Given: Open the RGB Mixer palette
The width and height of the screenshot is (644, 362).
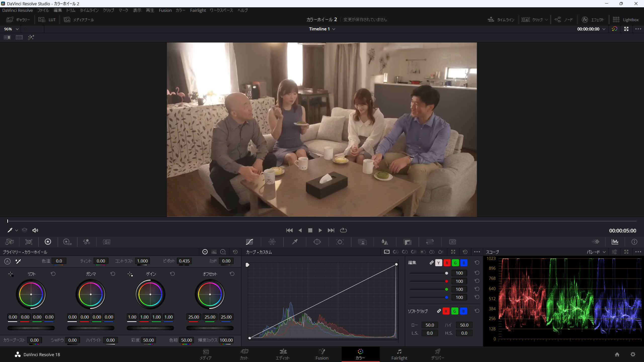Looking at the screenshot, I should tap(87, 242).
